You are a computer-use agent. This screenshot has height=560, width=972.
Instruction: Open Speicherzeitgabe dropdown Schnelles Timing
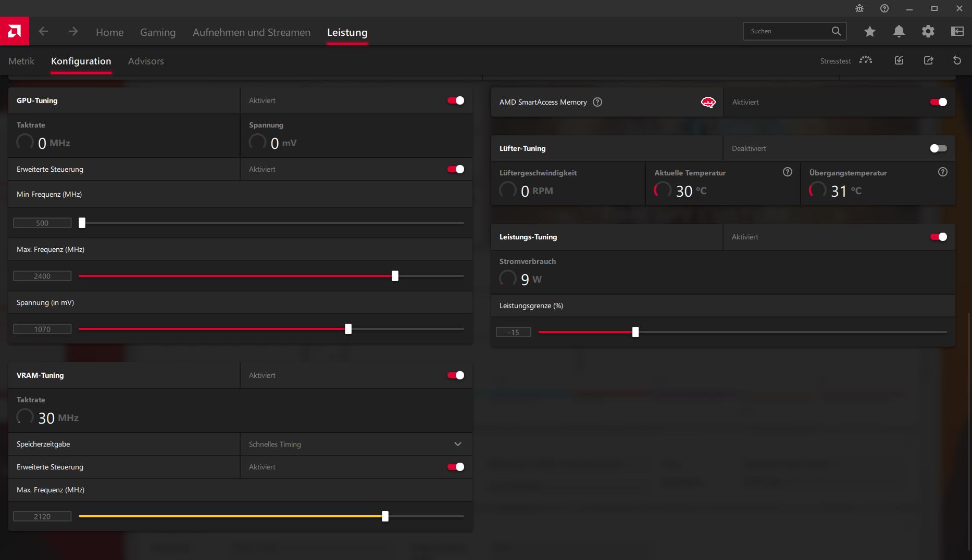click(356, 444)
